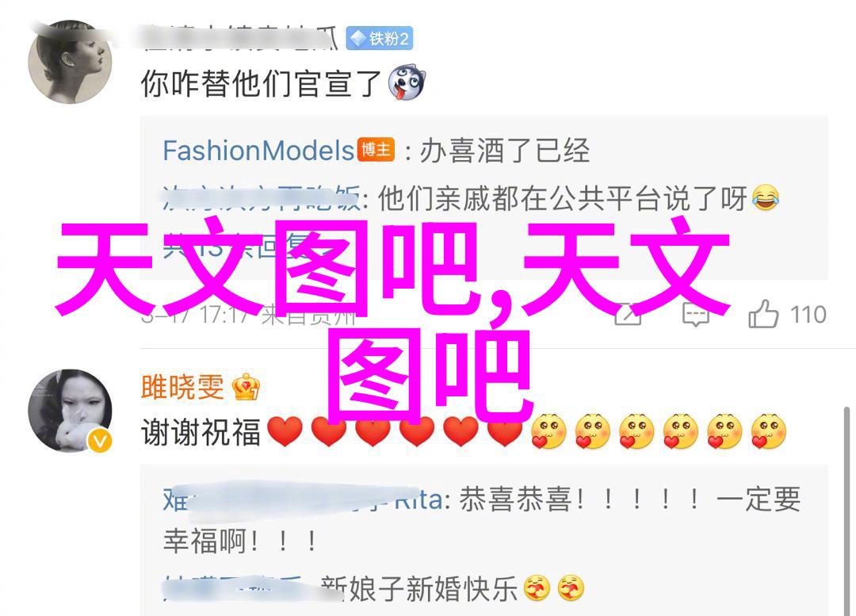This screenshot has width=856, height=616.
Task: Select the 谢谢祝福 comment text
Action: (201, 432)
